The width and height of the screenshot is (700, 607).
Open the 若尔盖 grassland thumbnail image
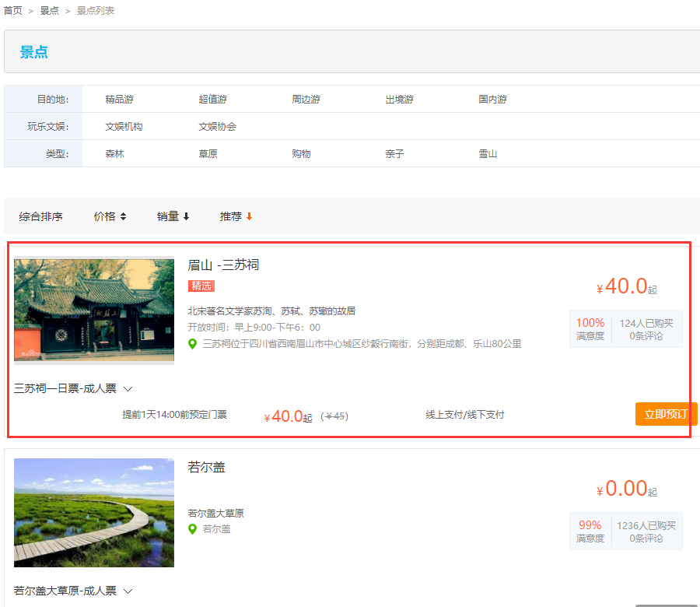pos(94,513)
